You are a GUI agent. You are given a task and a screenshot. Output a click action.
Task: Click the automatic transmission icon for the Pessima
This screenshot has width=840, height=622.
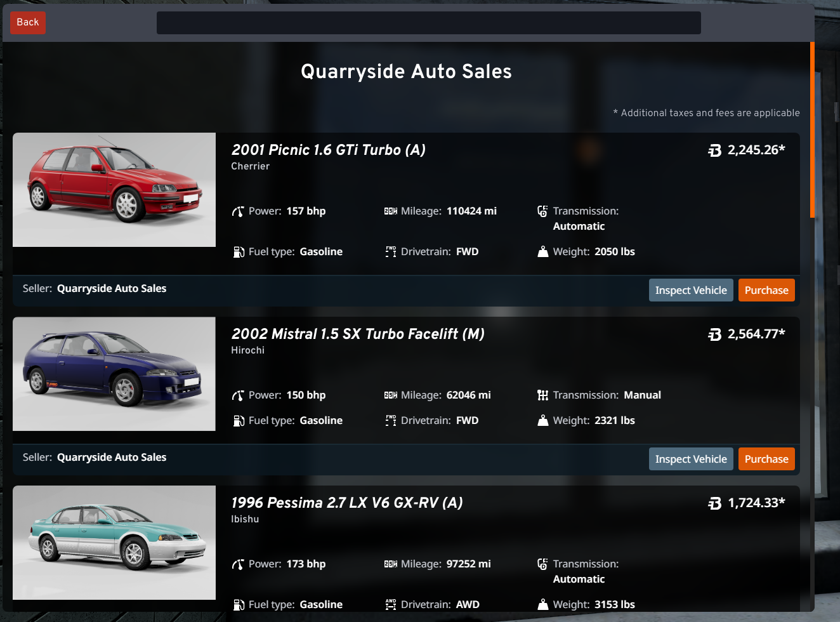point(542,564)
